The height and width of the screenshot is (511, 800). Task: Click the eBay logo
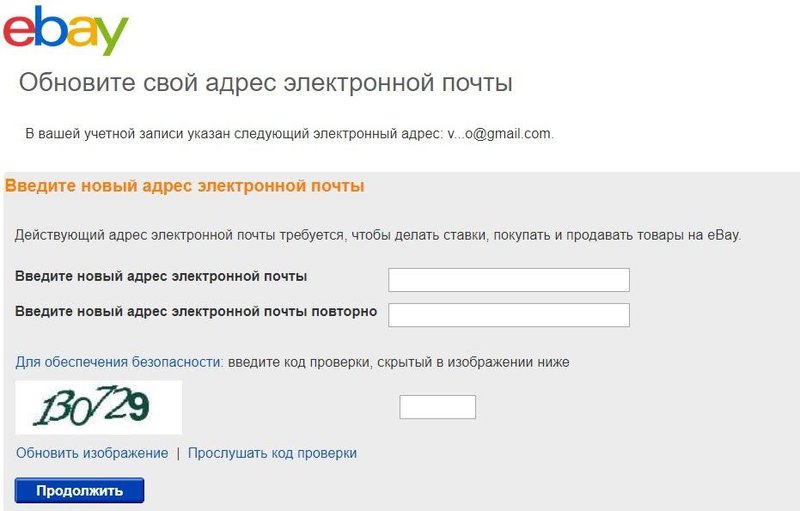coord(65,30)
